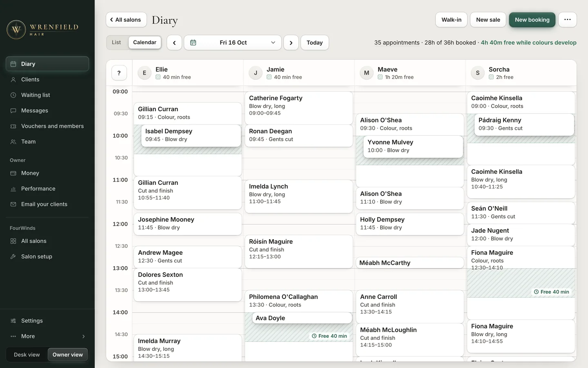Click the Team people icon
588x368 pixels.
[x=13, y=141]
